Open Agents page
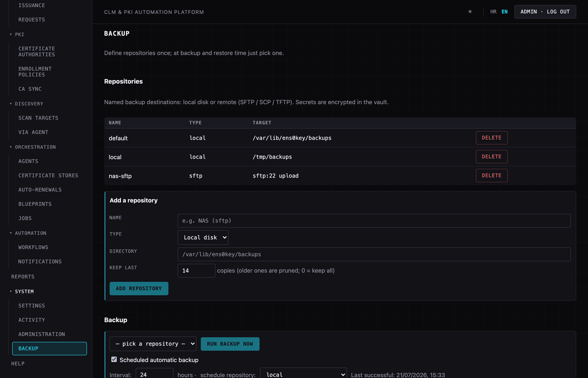 click(x=28, y=161)
